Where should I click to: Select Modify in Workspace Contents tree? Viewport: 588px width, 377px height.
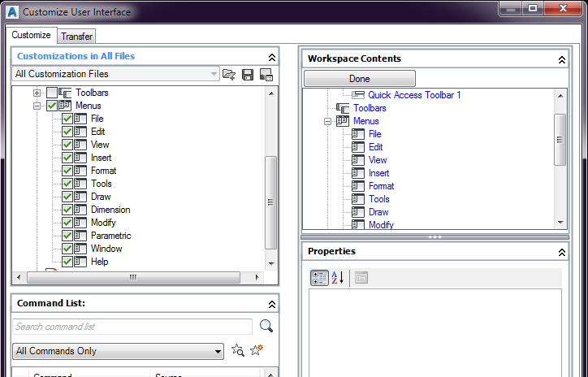[x=381, y=225]
